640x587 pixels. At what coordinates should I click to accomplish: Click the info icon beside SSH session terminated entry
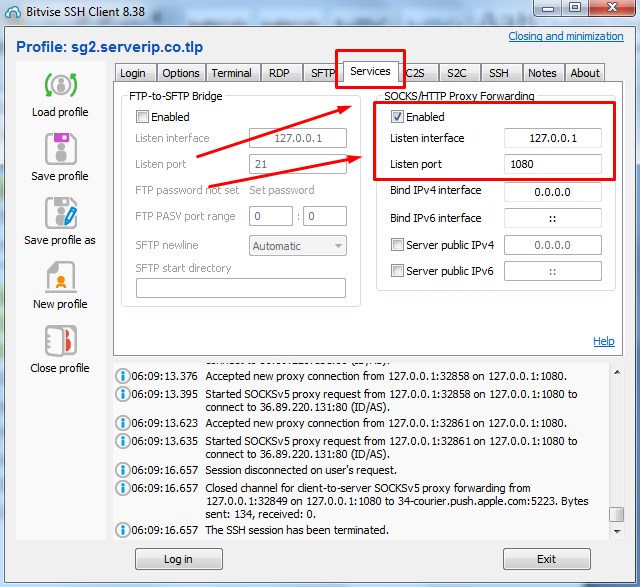point(122,529)
